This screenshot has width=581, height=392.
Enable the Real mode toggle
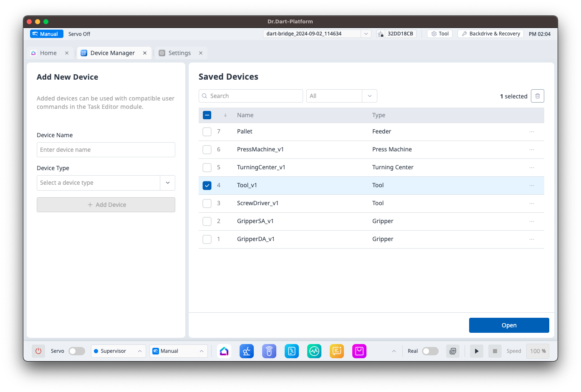[x=430, y=351]
